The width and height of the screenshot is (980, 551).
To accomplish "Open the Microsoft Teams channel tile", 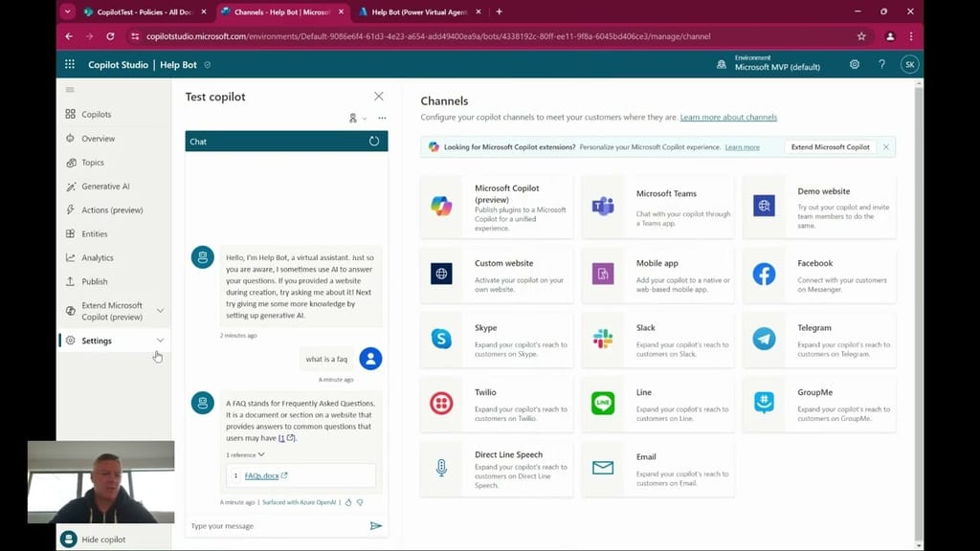I will tap(657, 207).
